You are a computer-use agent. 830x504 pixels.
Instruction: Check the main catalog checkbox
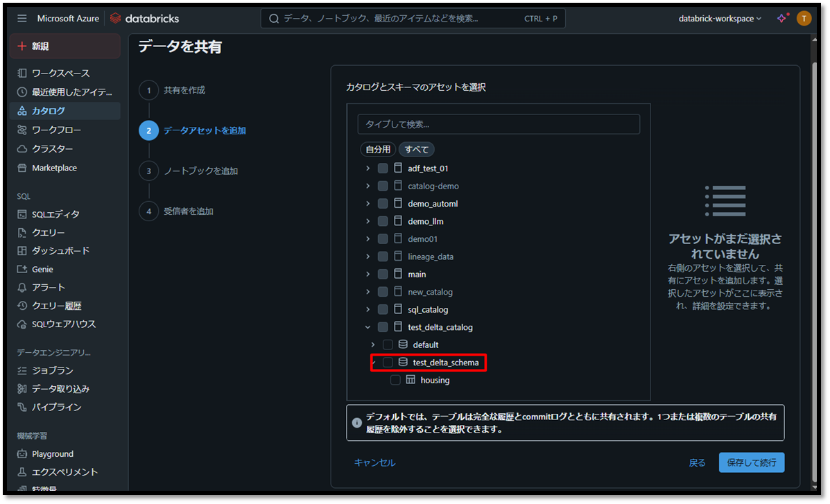tap(383, 275)
